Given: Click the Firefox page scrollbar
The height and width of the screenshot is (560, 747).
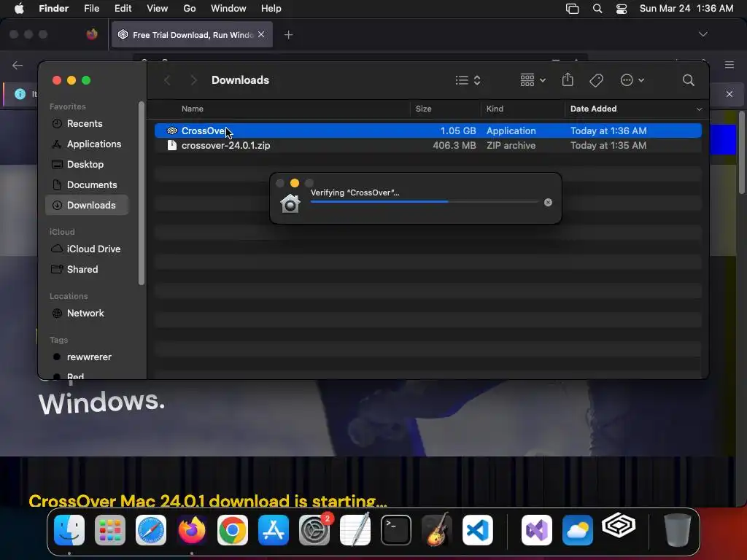Looking at the screenshot, I should 741,152.
